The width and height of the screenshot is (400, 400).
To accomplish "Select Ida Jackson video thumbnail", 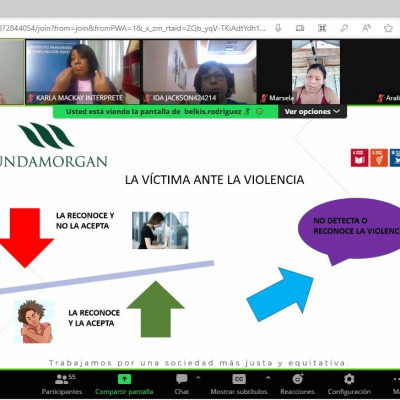I will point(199,72).
